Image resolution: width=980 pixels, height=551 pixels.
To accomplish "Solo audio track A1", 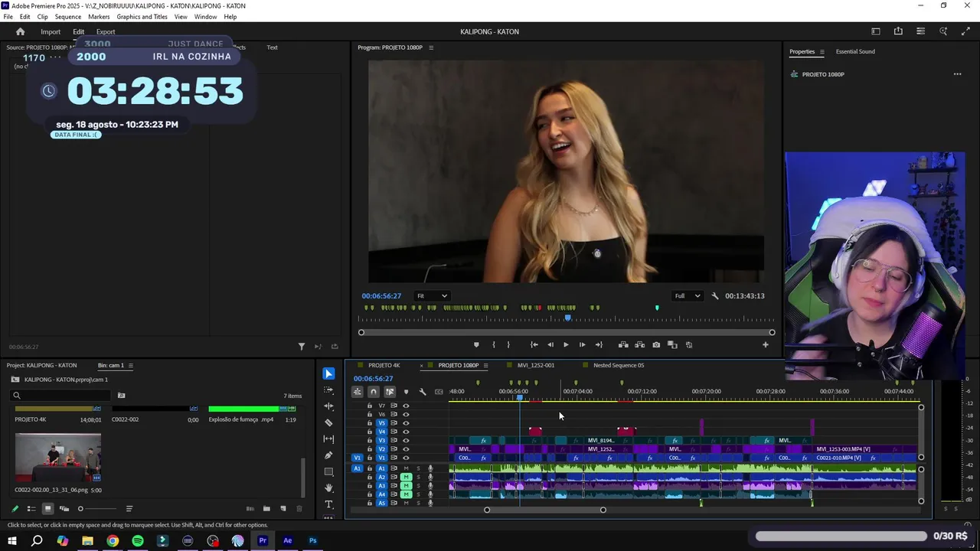I will [418, 468].
